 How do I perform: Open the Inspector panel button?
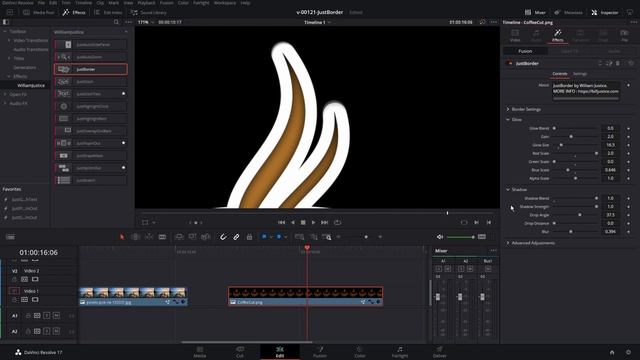604,13
